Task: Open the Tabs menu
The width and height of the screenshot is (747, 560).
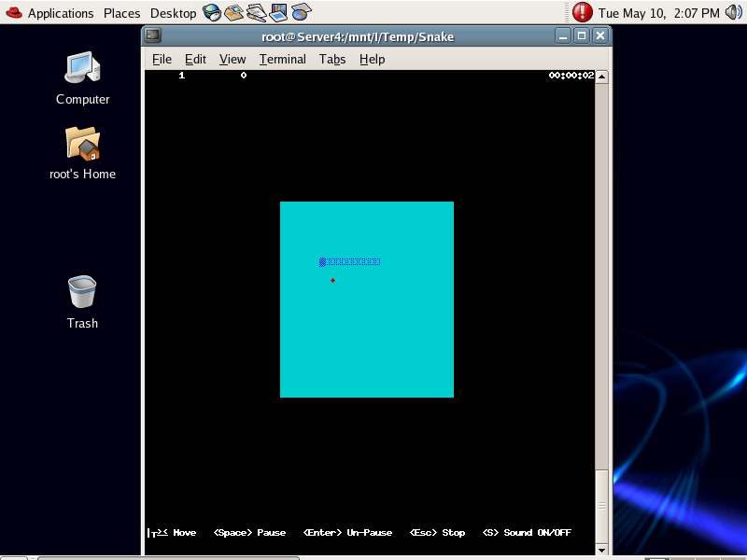Action: (332, 59)
